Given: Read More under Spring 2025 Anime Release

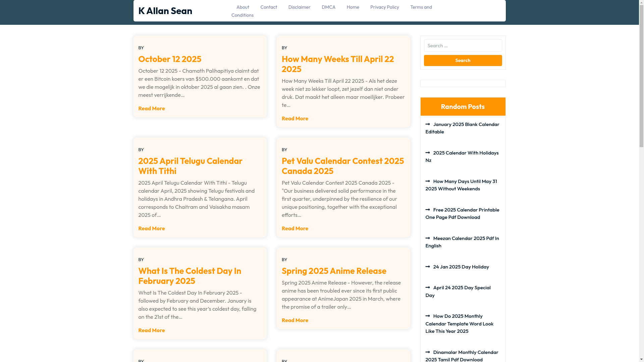Looking at the screenshot, I should coord(295,320).
